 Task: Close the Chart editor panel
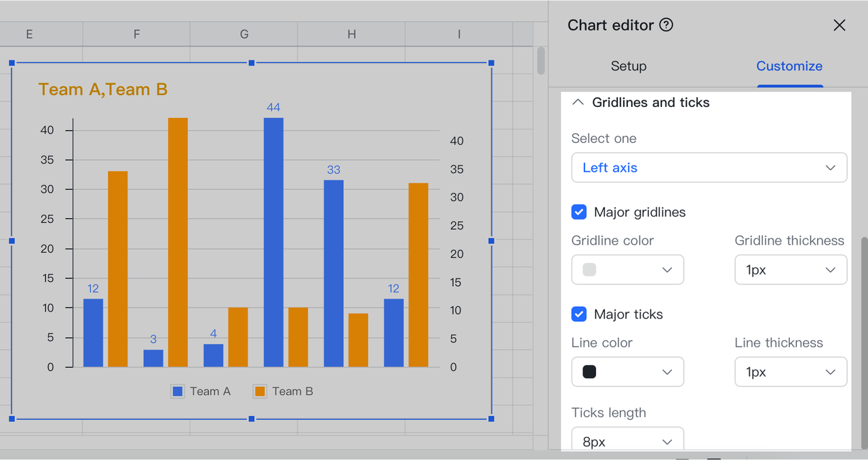point(840,25)
